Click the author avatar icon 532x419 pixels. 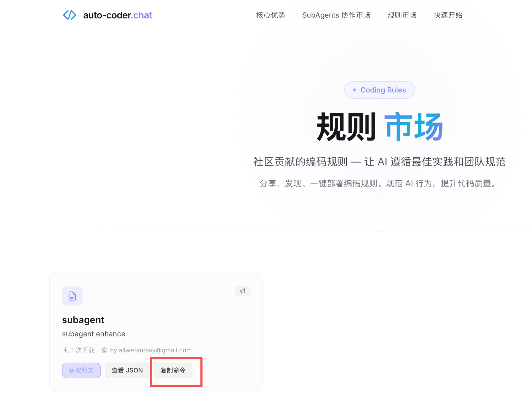tap(104, 350)
